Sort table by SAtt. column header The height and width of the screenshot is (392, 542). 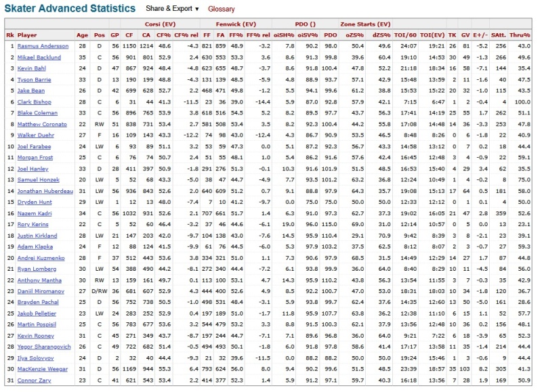[499, 35]
